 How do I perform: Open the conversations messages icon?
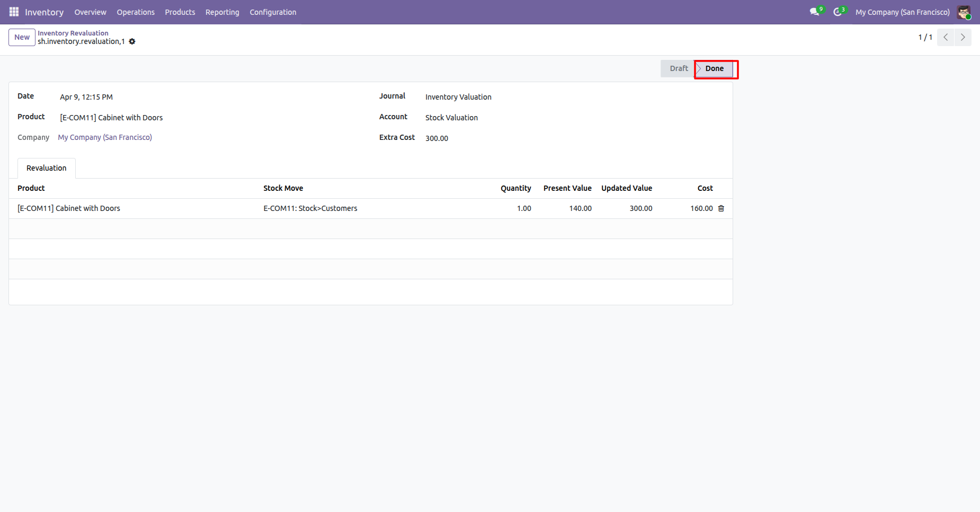[x=814, y=12]
